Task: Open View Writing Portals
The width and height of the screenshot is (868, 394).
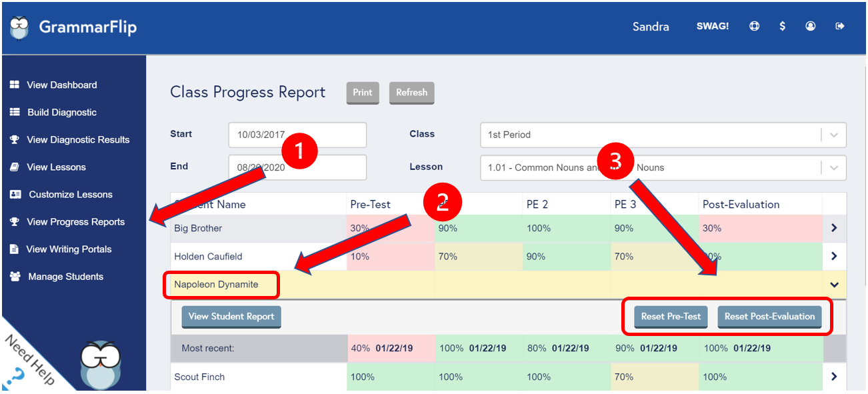Action: click(x=69, y=249)
